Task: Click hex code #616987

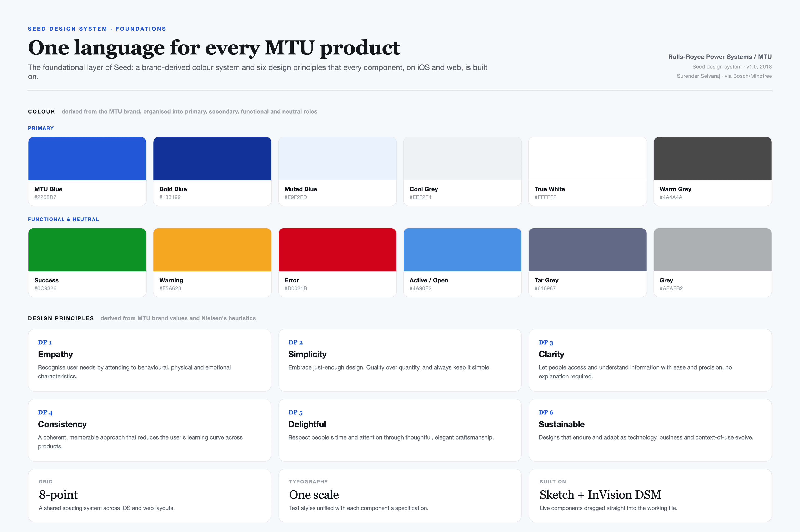Action: (x=545, y=288)
